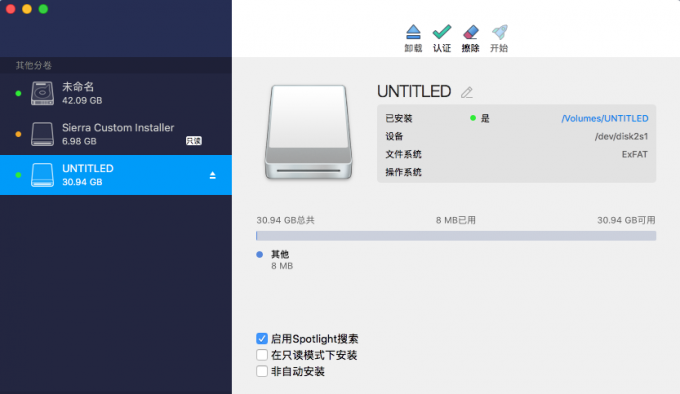Click the Sierra Custom Installer drive icon
680x394 pixels.
[x=42, y=134]
